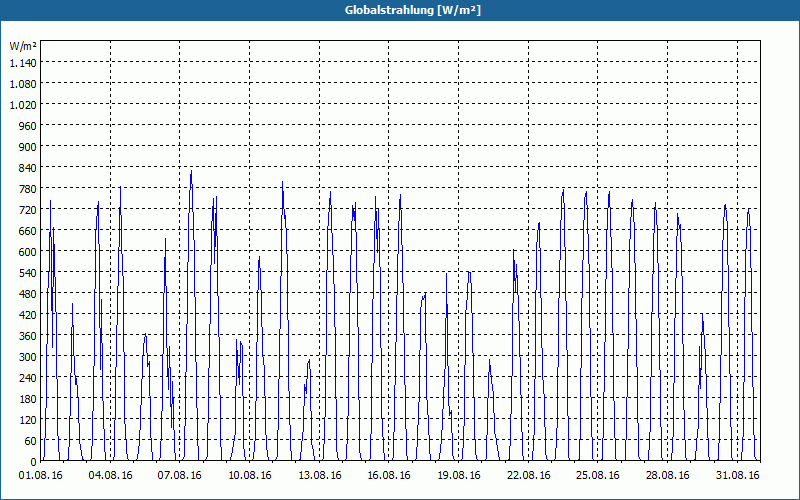800x500 pixels.
Task: Click the 01.08.16 date label
Action: [40, 476]
